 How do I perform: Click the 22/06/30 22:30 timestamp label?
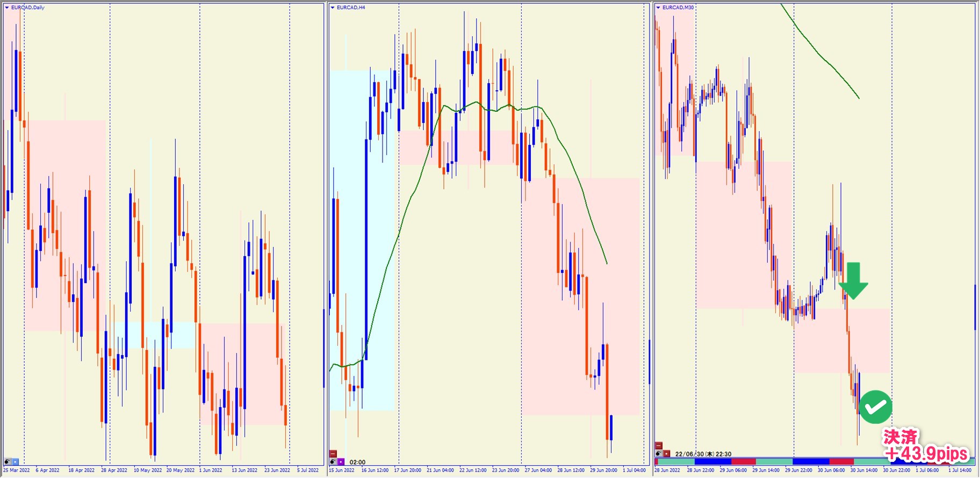(x=703, y=454)
